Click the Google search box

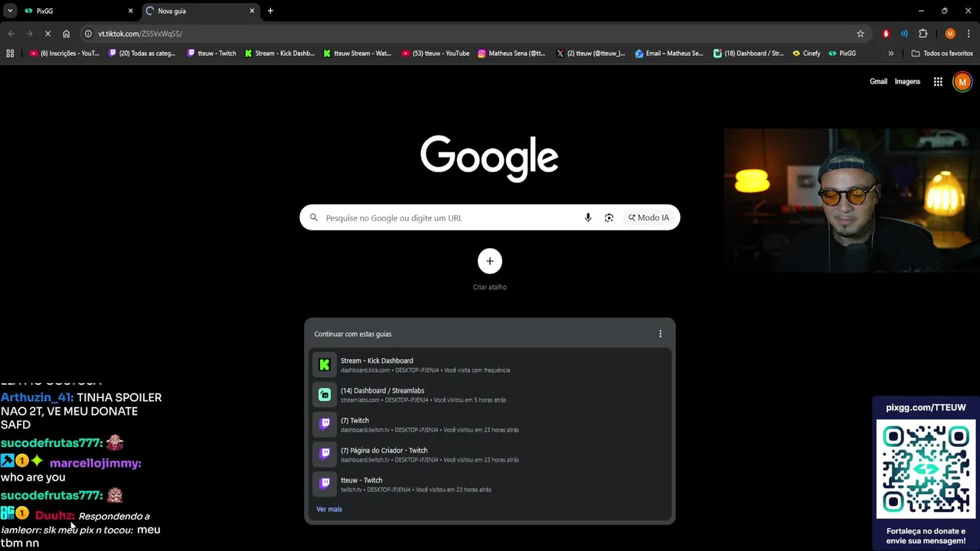pyautogui.click(x=490, y=217)
